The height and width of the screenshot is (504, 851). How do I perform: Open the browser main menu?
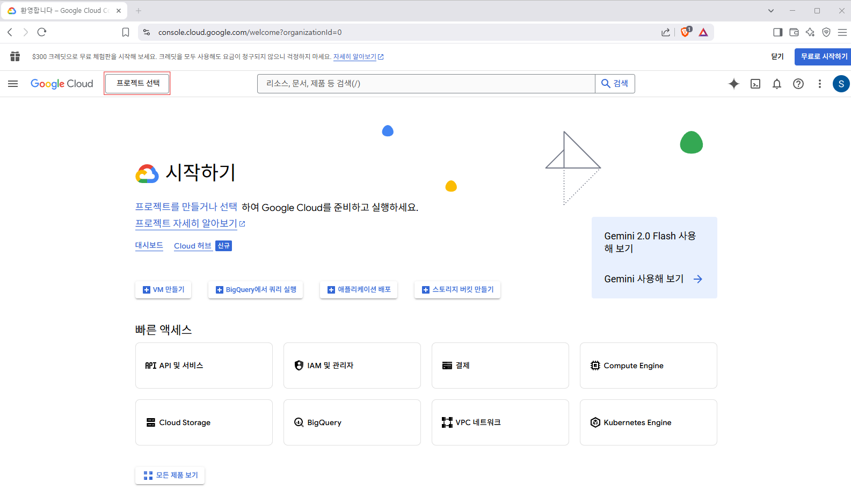tap(842, 32)
